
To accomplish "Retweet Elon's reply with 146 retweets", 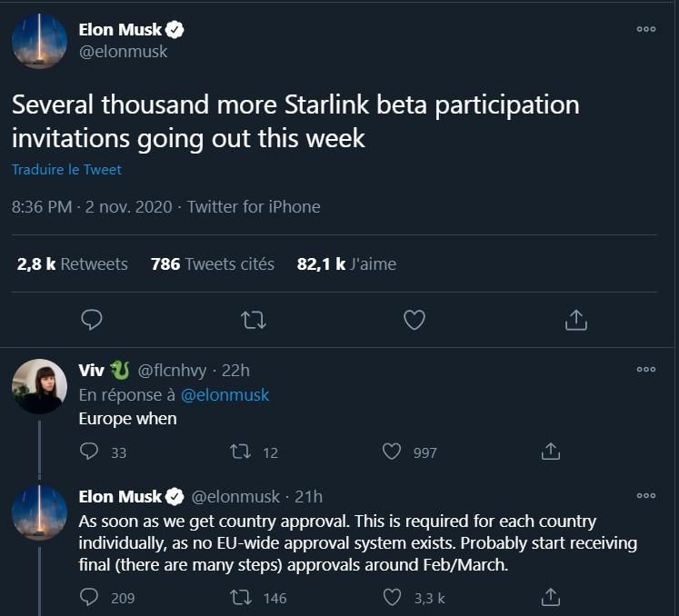I will (240, 598).
